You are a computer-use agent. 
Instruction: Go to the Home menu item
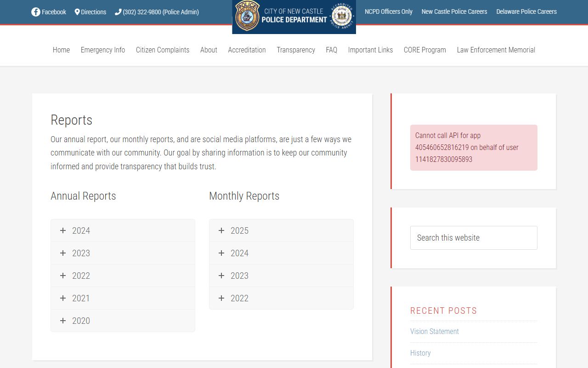click(62, 50)
